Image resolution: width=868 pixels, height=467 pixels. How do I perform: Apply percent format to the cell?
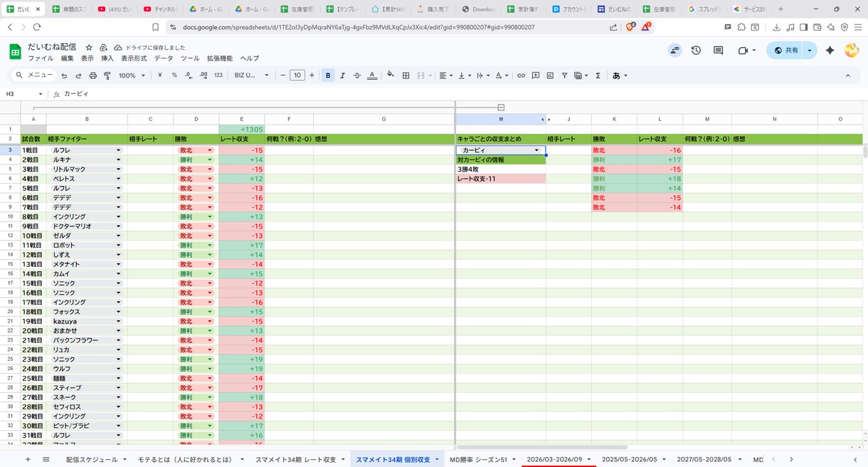click(174, 75)
